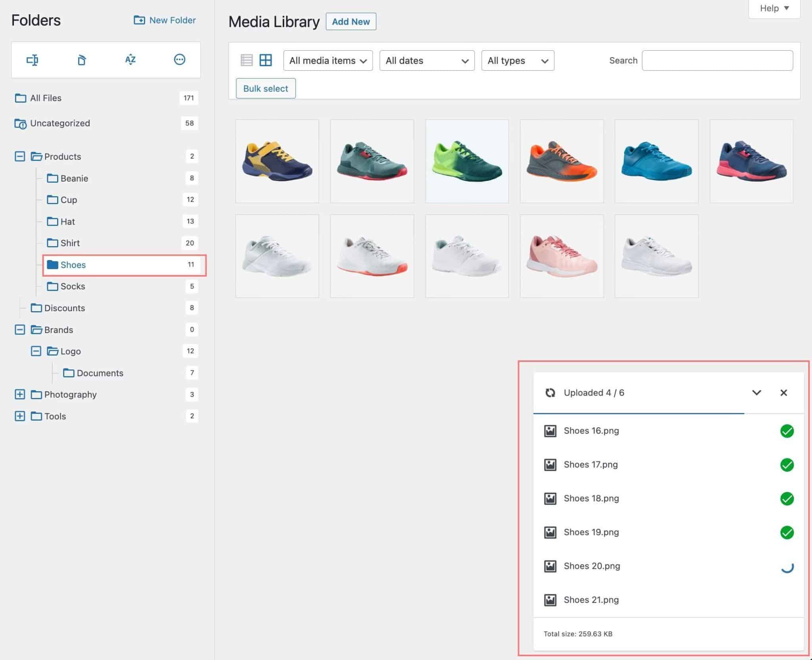Expand the Tools folder
Image resolution: width=812 pixels, height=660 pixels.
pyautogui.click(x=20, y=416)
